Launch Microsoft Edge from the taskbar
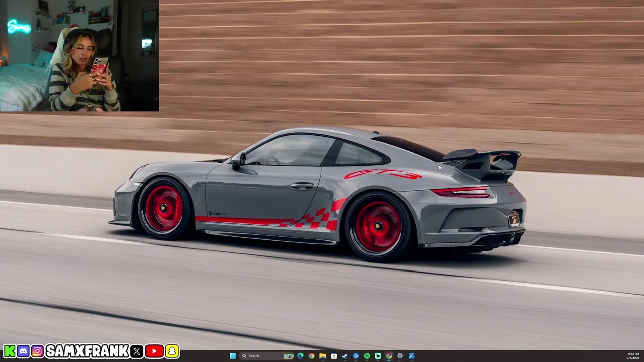The height and width of the screenshot is (362, 644). pos(300,356)
